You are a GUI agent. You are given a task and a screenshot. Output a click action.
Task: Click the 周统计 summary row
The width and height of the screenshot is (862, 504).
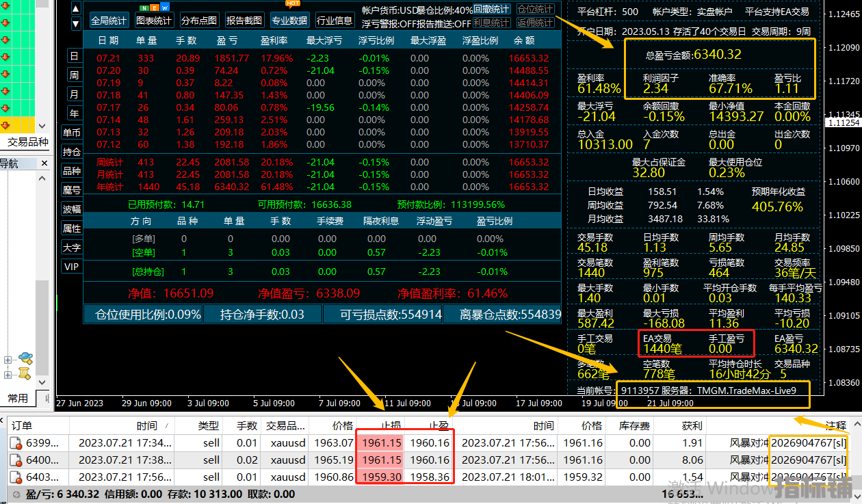[323, 162]
